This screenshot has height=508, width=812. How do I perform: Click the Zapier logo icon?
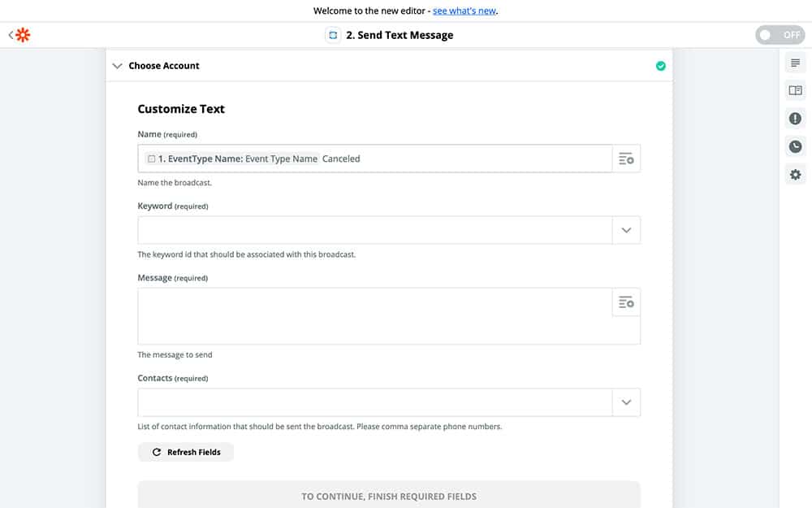(x=23, y=35)
